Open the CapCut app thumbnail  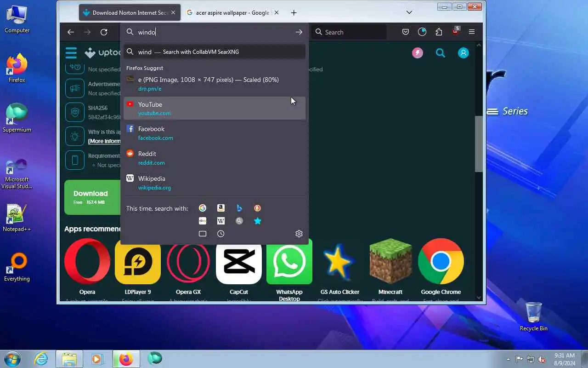click(239, 261)
